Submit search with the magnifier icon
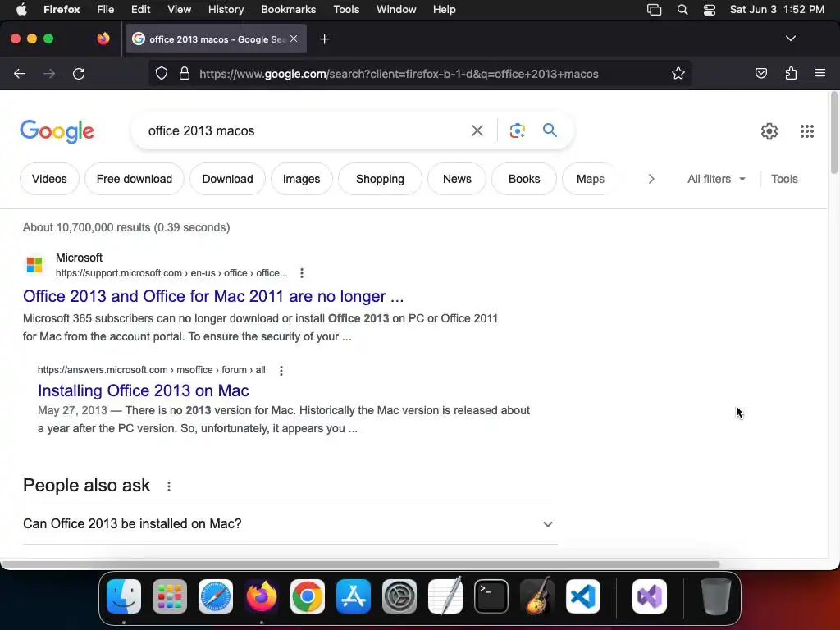This screenshot has width=840, height=630. tap(550, 130)
